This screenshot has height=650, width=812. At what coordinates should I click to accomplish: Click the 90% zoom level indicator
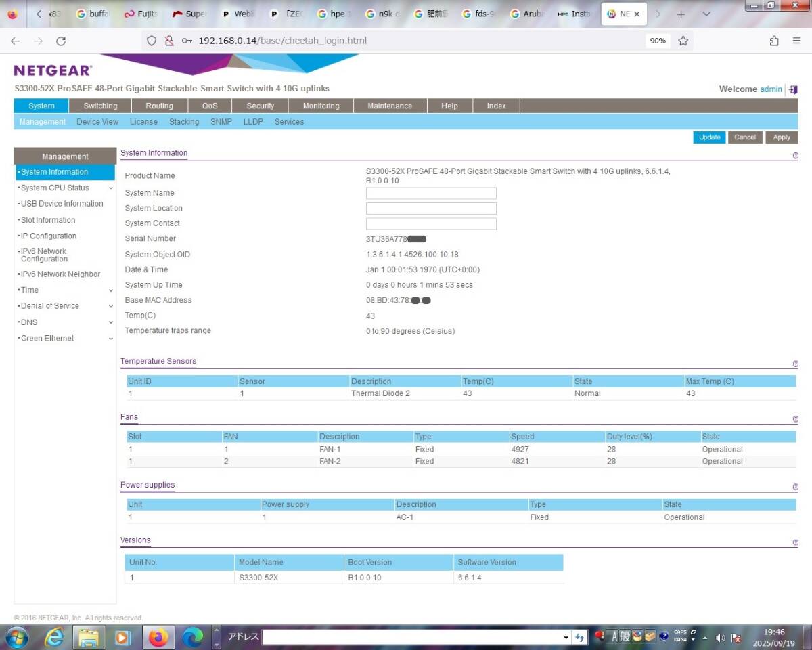658,41
